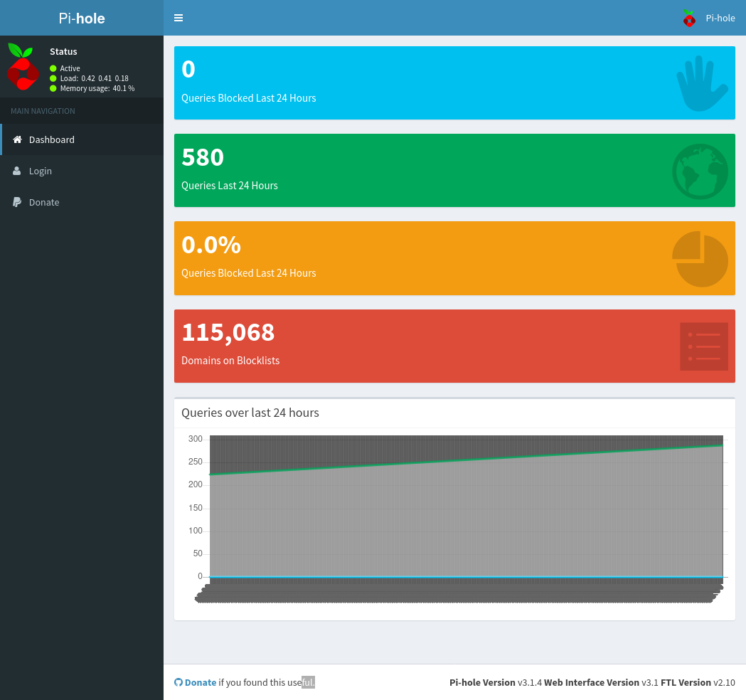746x700 pixels.
Task: Click the Status heading in the sidebar
Action: coord(63,51)
